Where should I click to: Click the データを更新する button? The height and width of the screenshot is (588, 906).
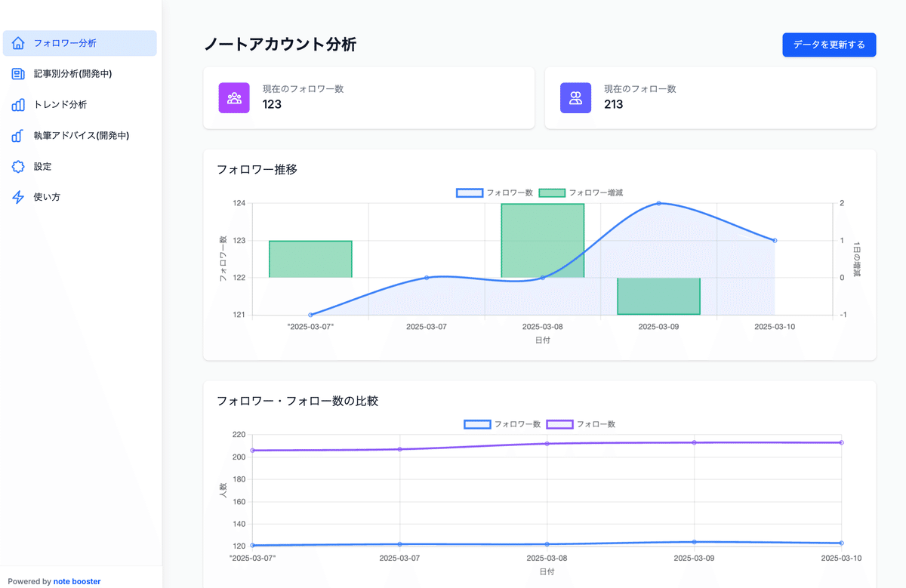829,45
